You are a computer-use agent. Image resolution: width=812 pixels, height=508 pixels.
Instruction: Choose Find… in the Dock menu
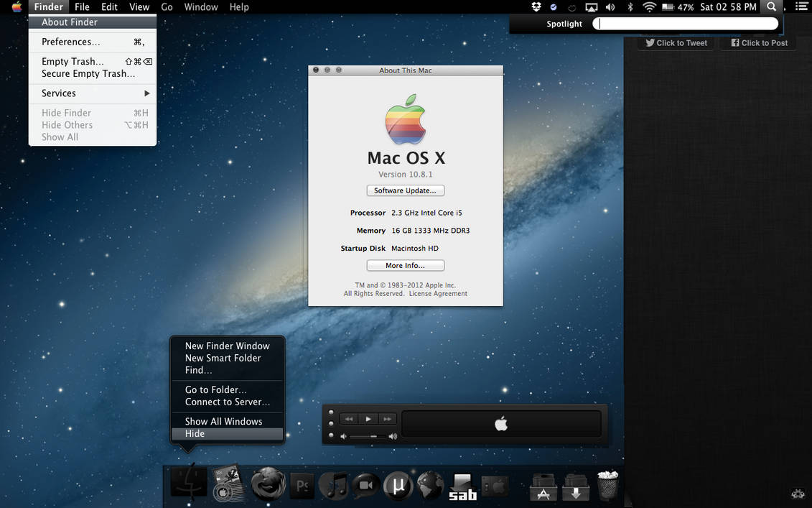pyautogui.click(x=228, y=370)
